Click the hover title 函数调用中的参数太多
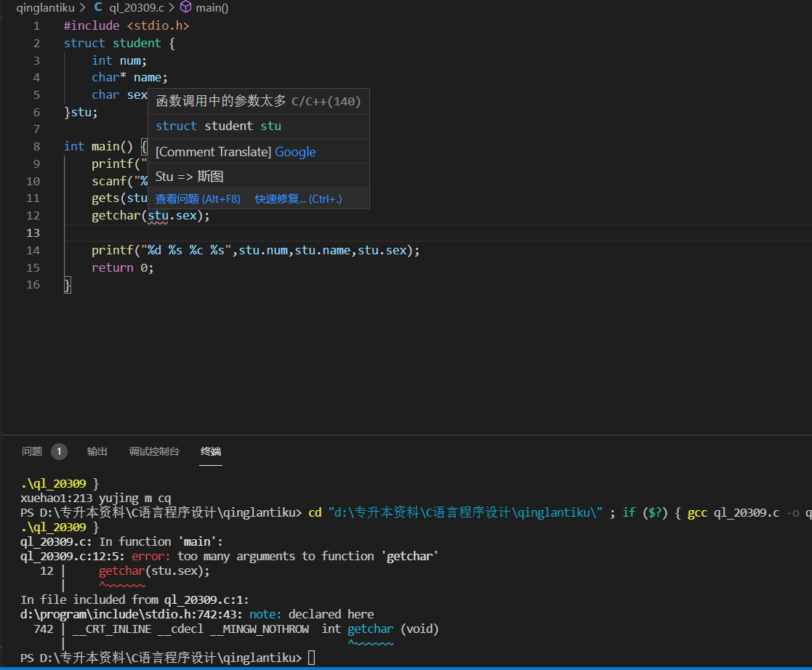 [221, 101]
